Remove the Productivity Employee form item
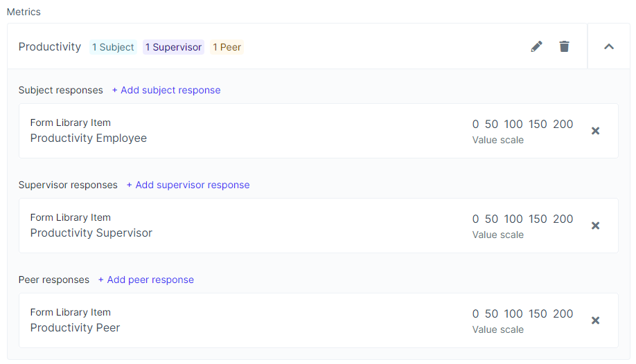The height and width of the screenshot is (364, 636). coord(595,131)
